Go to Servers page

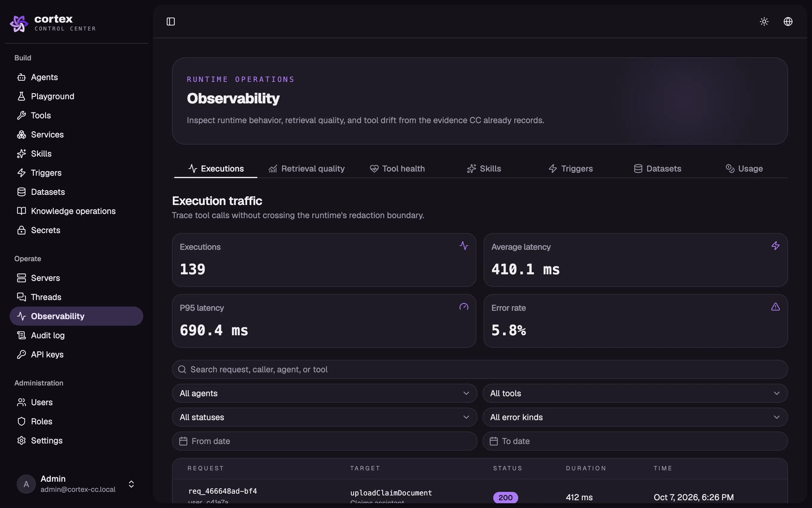(76, 278)
